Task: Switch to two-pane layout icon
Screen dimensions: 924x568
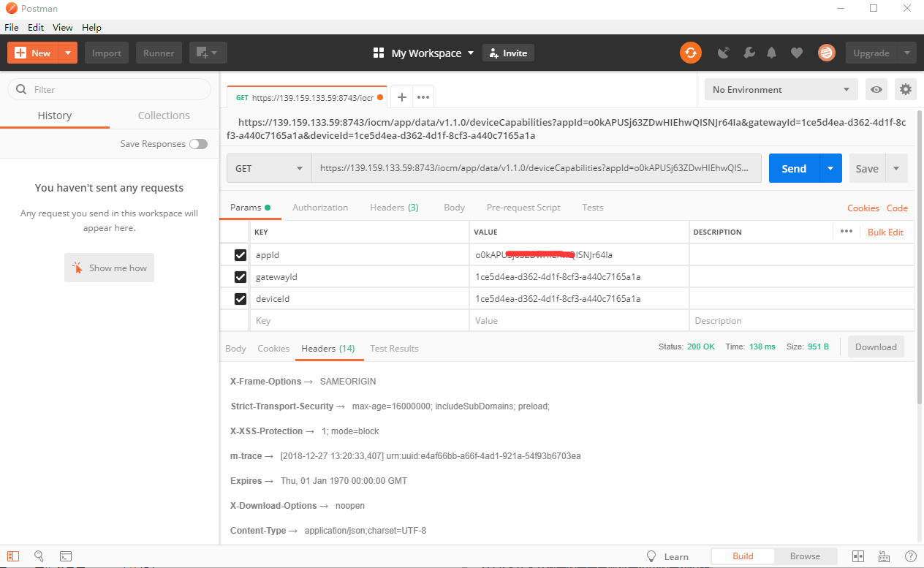Action: click(x=858, y=556)
